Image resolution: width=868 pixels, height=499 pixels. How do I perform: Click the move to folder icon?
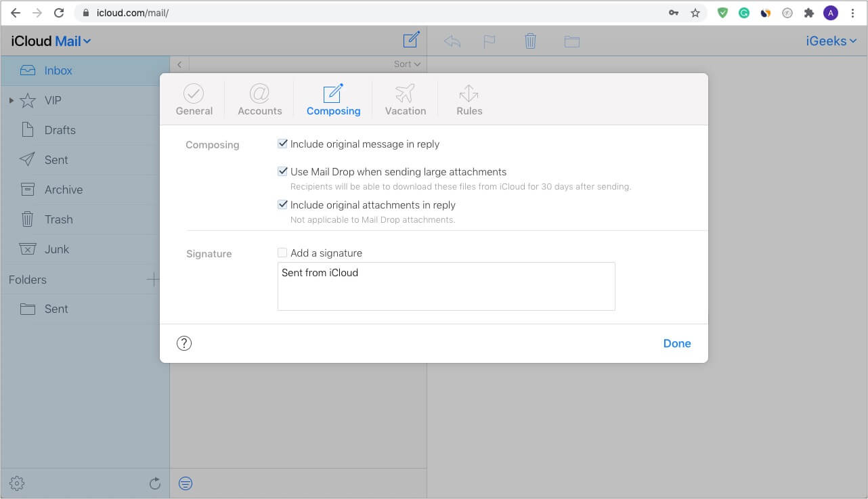click(x=571, y=42)
